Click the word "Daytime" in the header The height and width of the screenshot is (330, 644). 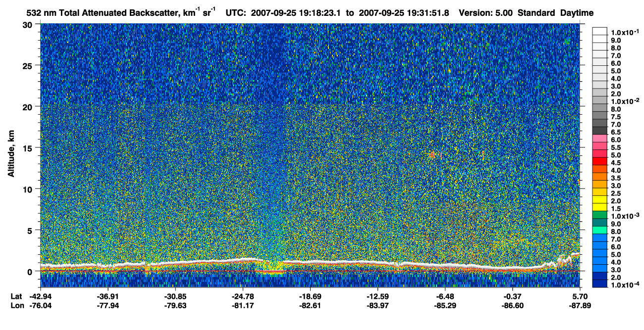(x=577, y=13)
